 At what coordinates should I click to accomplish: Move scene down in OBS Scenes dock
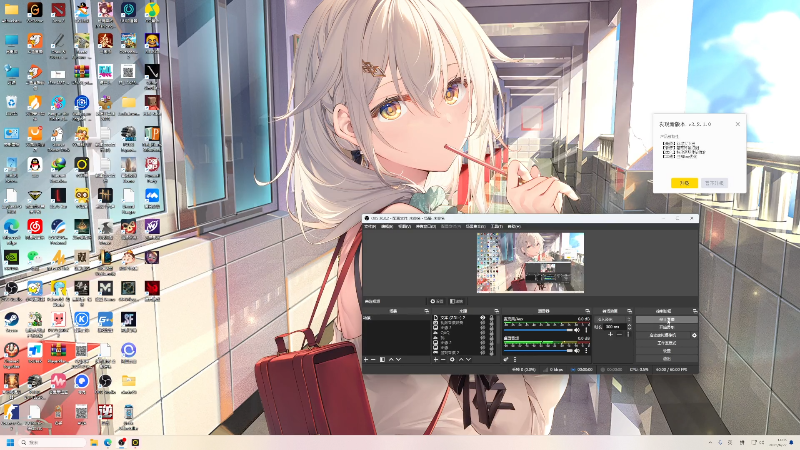coord(398,360)
